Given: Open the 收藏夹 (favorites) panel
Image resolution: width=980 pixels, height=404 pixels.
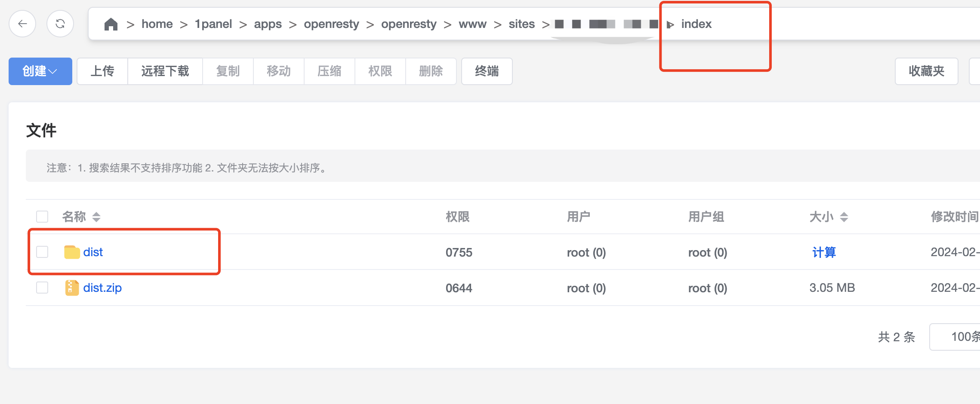Looking at the screenshot, I should click(x=926, y=71).
